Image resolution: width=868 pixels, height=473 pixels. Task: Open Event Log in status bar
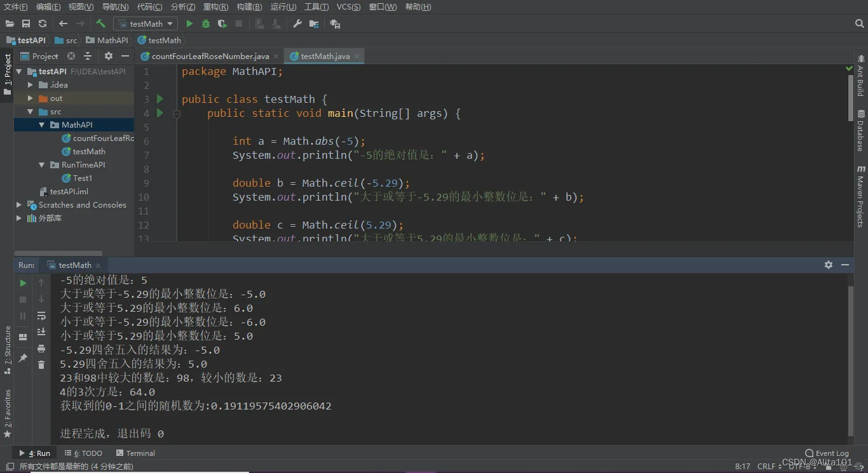827,453
